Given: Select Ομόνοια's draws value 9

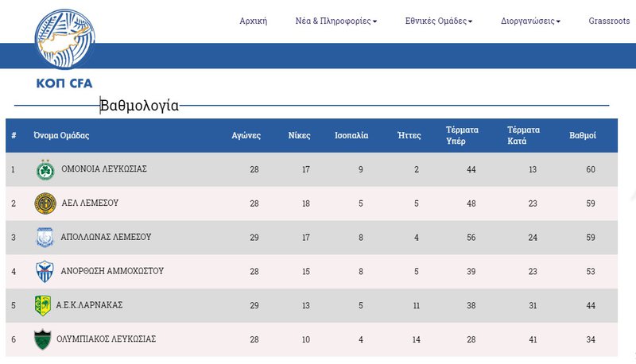Looking at the screenshot, I should pyautogui.click(x=361, y=170).
